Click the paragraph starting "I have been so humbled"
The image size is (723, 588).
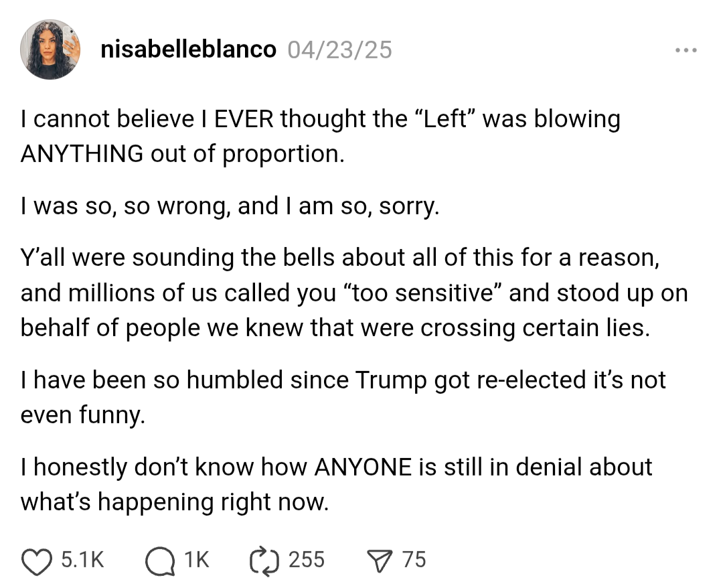click(x=343, y=397)
